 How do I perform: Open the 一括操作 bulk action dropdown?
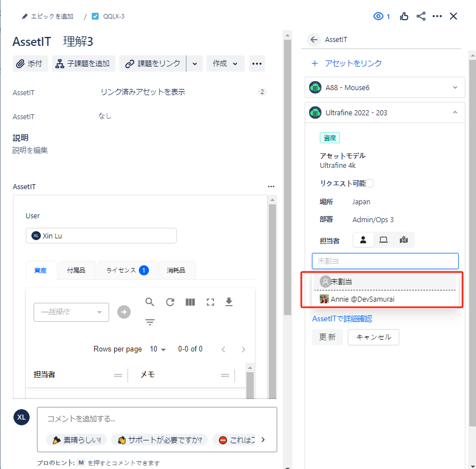click(71, 312)
